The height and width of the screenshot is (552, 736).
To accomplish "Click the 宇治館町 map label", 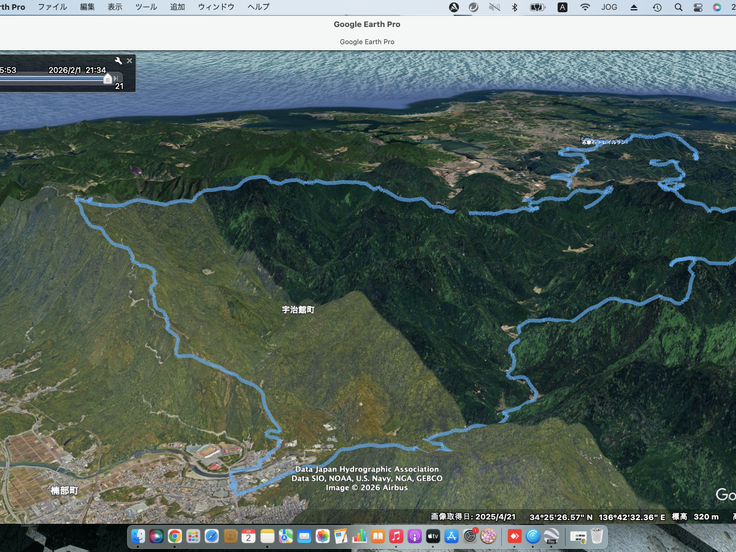I will click(x=298, y=311).
